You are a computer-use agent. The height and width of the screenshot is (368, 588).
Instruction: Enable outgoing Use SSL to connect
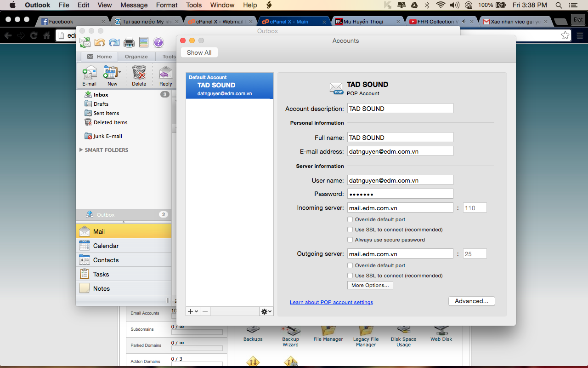tap(350, 276)
